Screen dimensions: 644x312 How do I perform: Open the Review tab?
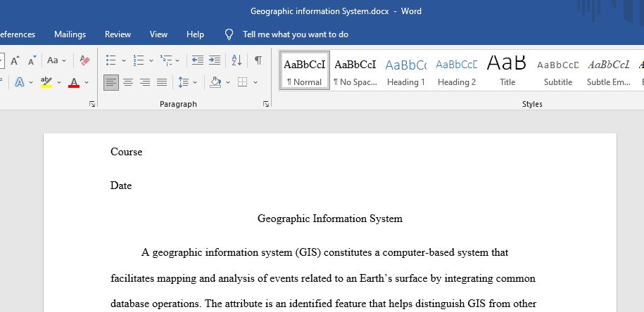coord(118,34)
